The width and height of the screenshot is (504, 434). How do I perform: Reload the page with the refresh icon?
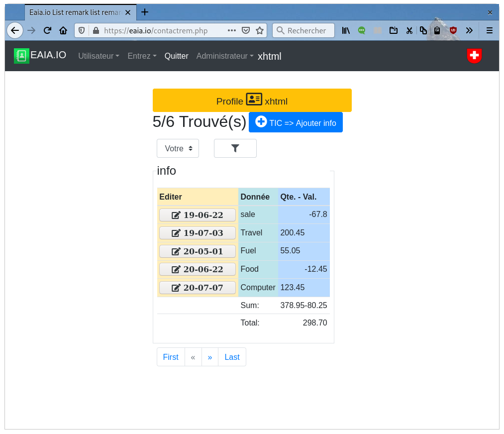47,30
